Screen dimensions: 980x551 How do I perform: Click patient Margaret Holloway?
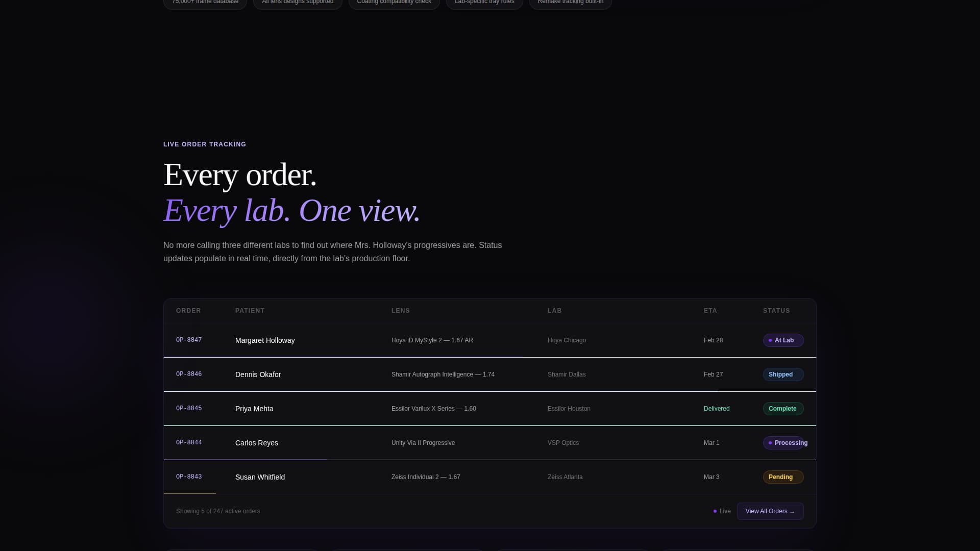tap(265, 340)
